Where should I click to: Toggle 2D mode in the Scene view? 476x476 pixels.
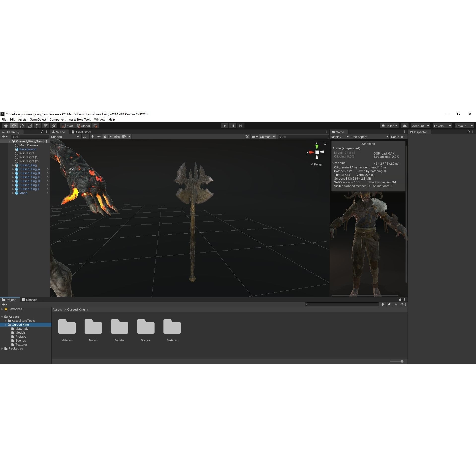84,137
